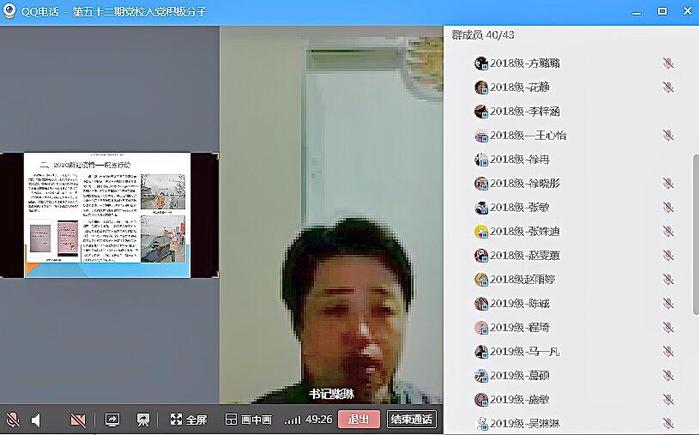Switch to 画中画 picture-in-picture layout
Image resolution: width=699 pixels, height=435 pixels.
(x=248, y=420)
